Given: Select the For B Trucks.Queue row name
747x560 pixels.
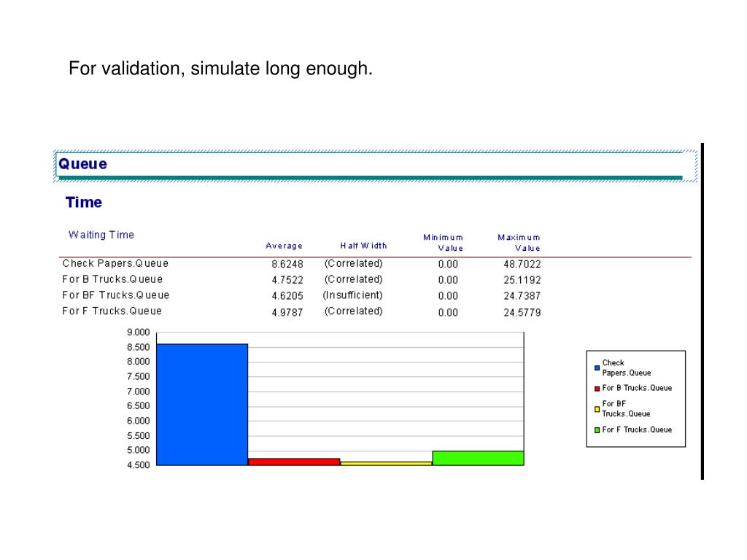Looking at the screenshot, I should pyautogui.click(x=112, y=279).
